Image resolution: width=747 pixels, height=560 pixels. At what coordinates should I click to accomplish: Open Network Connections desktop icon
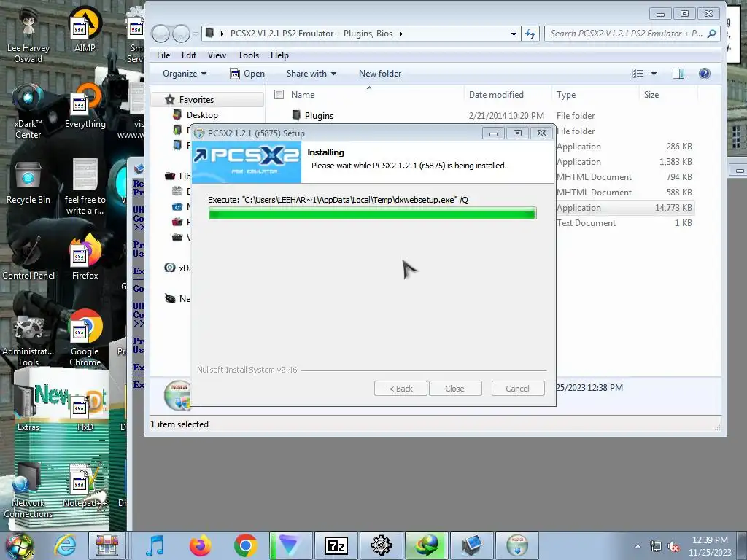pyautogui.click(x=28, y=491)
